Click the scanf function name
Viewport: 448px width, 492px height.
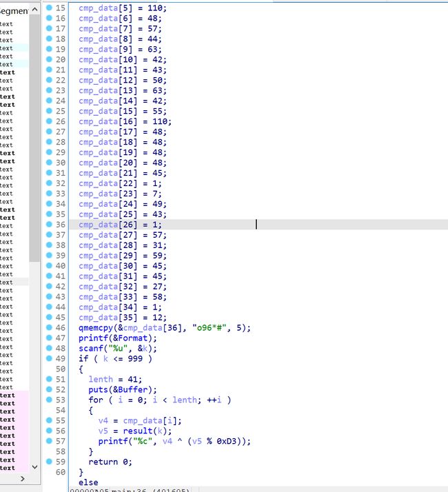pyautogui.click(x=91, y=348)
